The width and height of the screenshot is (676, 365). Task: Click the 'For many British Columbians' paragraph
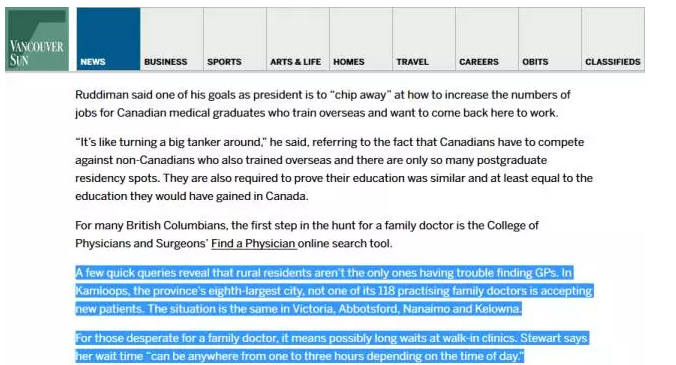point(307,234)
